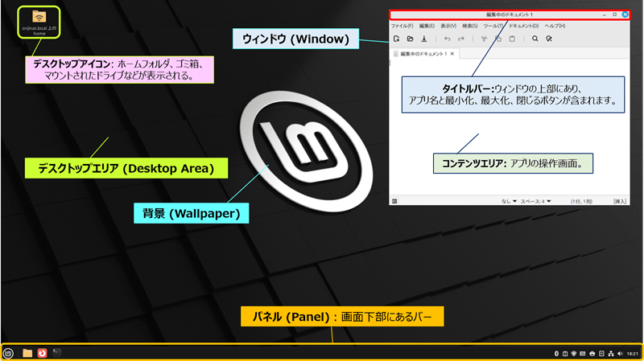Toggle side pane icon in editor status bar
Image resolution: width=644 pixels, height=361 pixels.
tap(394, 201)
